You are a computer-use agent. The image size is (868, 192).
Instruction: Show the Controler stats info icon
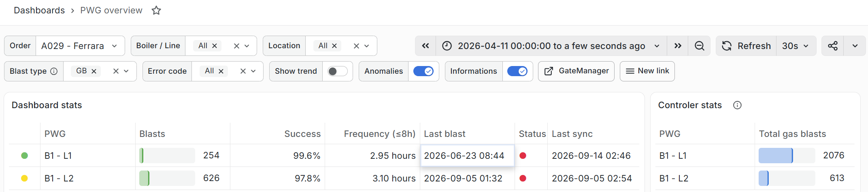737,105
